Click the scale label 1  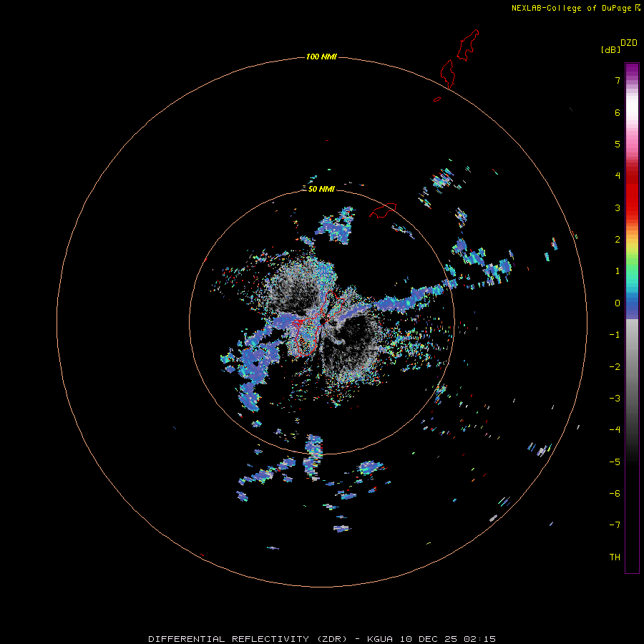618,271
